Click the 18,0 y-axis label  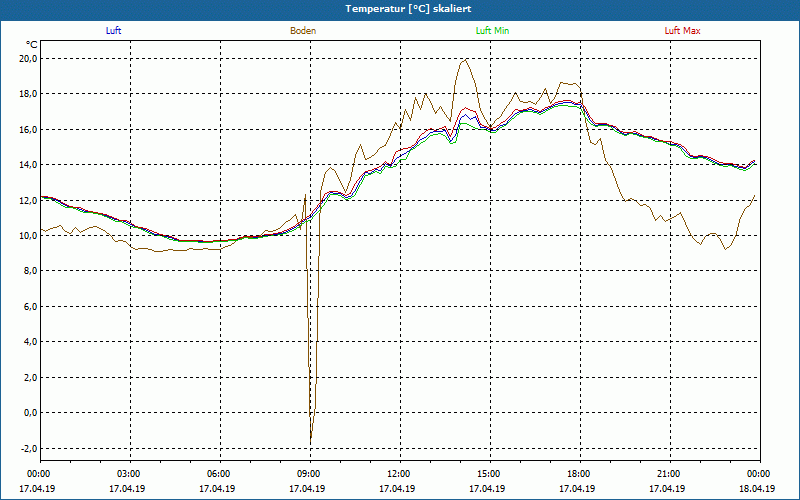point(29,94)
